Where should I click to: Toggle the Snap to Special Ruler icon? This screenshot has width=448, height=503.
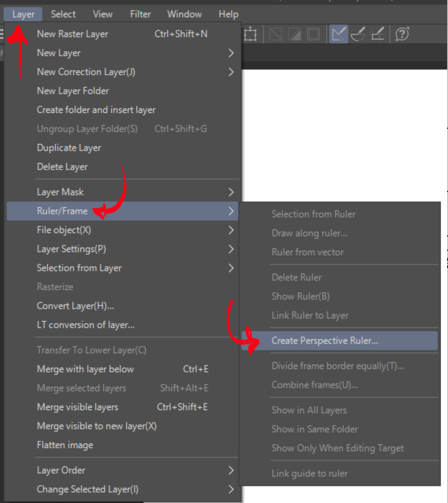pyautogui.click(x=358, y=34)
